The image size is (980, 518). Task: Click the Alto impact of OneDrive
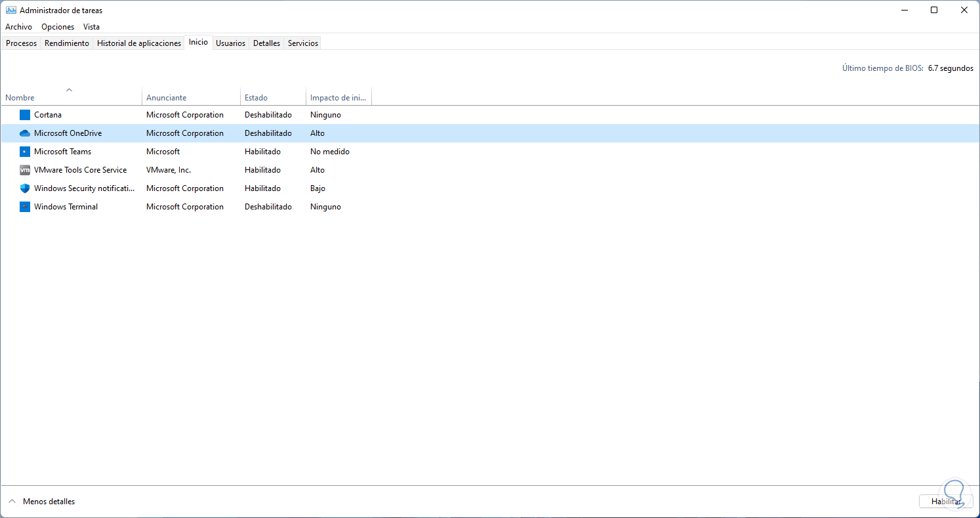pos(317,133)
